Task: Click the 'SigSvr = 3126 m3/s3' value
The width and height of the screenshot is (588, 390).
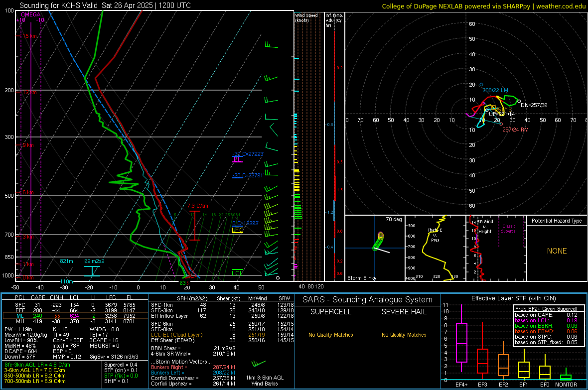Action: [x=114, y=357]
